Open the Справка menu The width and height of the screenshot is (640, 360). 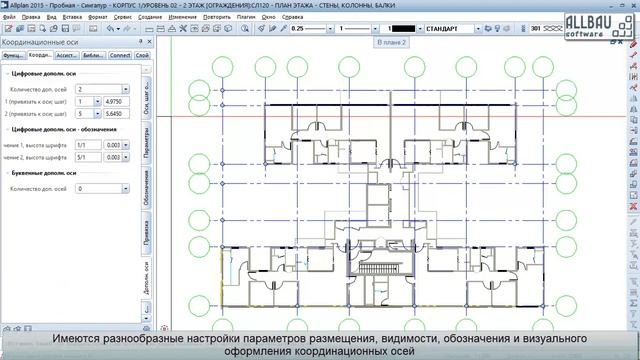(x=292, y=17)
